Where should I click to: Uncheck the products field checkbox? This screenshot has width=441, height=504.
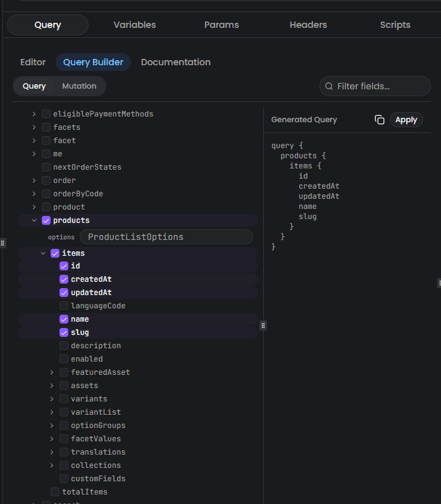pos(46,220)
